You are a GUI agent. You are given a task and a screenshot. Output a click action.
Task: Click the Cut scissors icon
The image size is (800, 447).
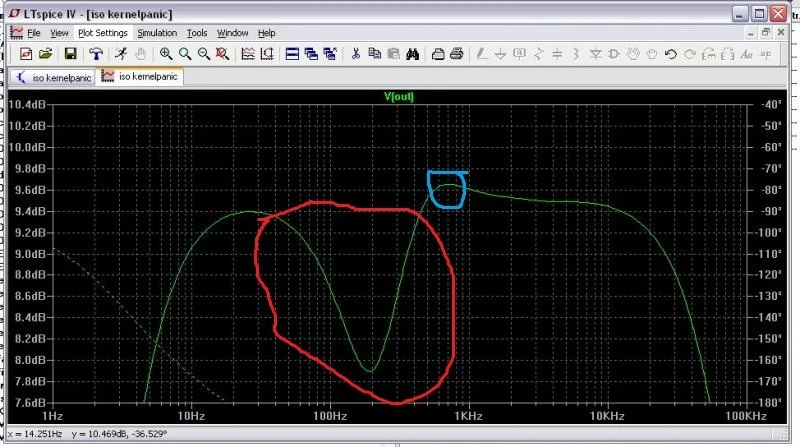(355, 54)
